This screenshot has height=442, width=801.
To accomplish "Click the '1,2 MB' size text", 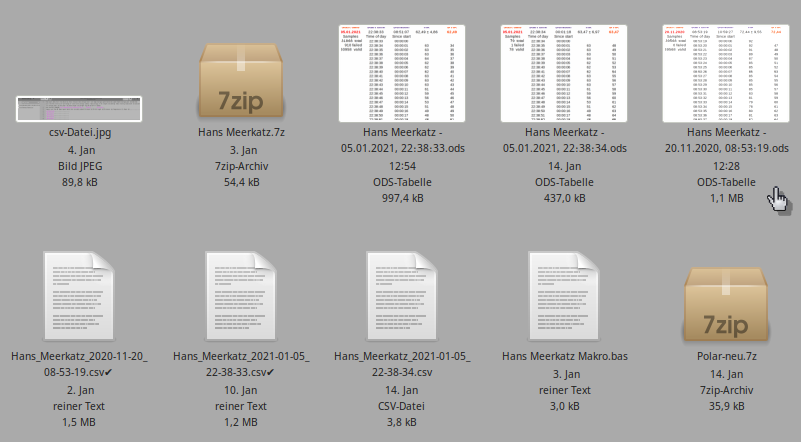I will point(241,422).
